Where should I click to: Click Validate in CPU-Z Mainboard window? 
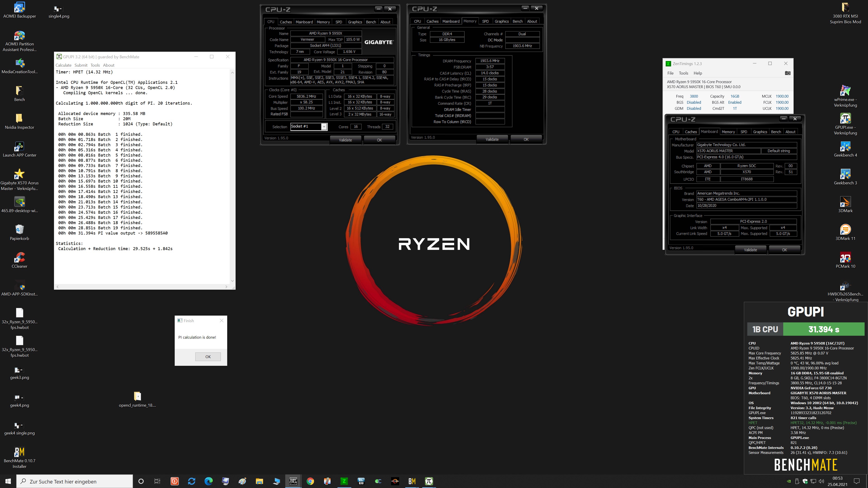(750, 250)
